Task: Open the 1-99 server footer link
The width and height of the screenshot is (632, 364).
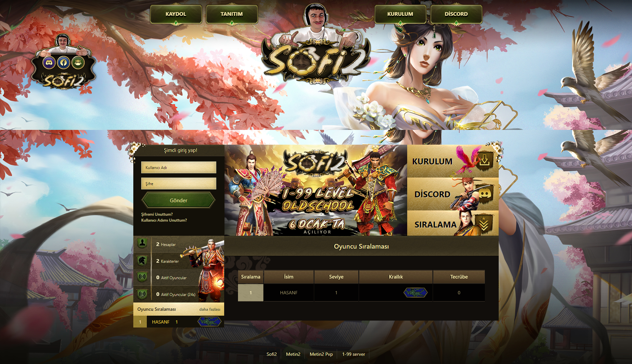Action: [354, 354]
